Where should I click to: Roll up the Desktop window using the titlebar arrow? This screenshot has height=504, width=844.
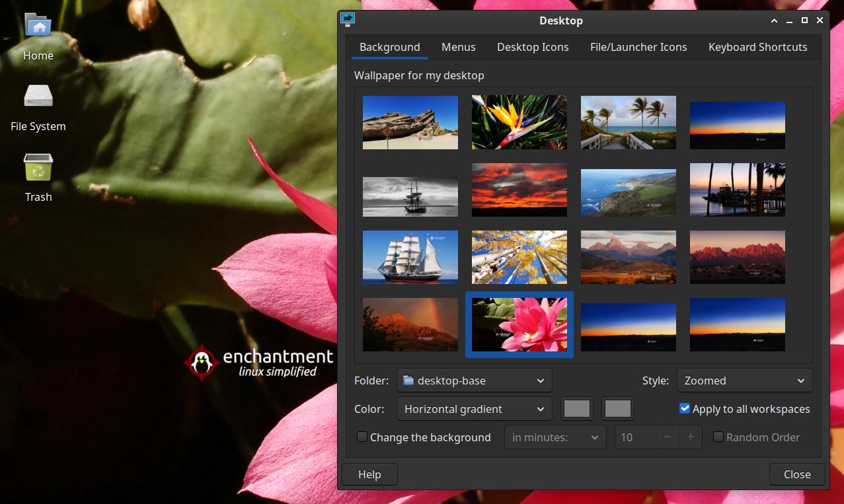pyautogui.click(x=774, y=20)
